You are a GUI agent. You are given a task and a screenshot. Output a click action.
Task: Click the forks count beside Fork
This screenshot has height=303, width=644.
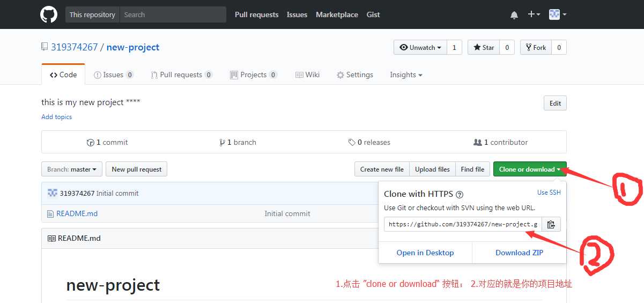pyautogui.click(x=559, y=47)
